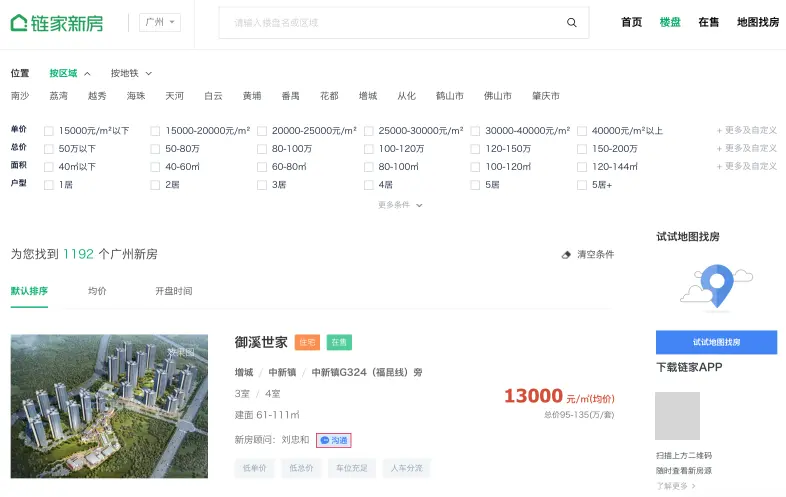This screenshot has width=786, height=497.
Task: Click the orange 住宅 tag badge
Action: 307,342
